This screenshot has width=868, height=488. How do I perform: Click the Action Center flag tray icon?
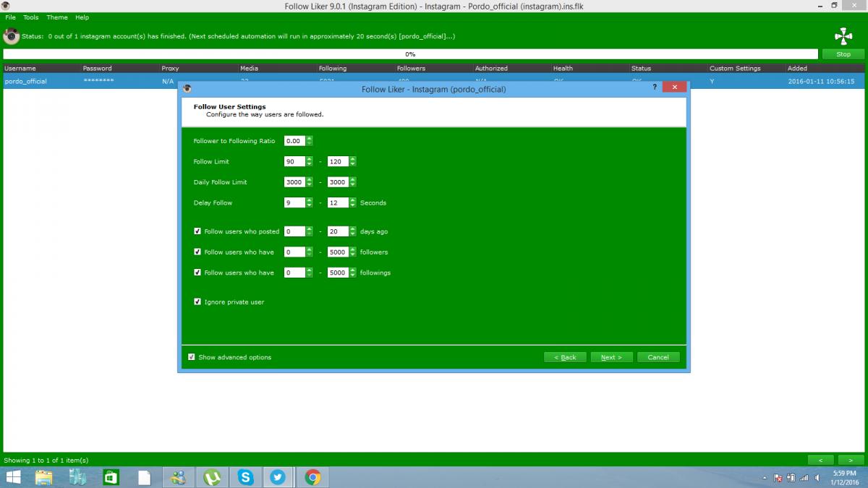[778, 478]
